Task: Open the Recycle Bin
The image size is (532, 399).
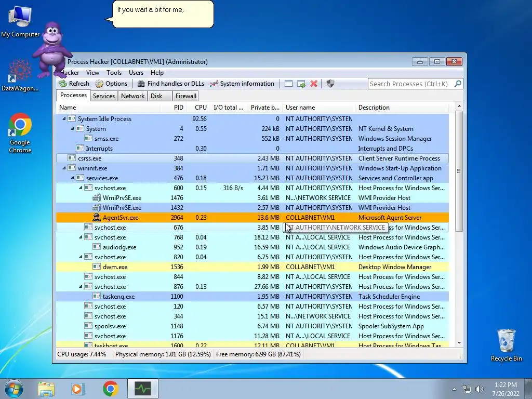Action: (x=506, y=345)
